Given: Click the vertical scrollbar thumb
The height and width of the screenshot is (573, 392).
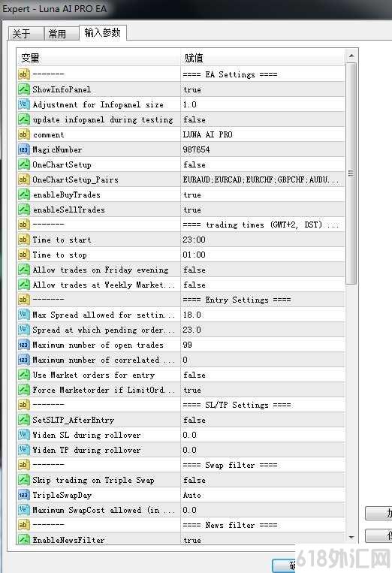Looking at the screenshot, I should pyautogui.click(x=351, y=173).
